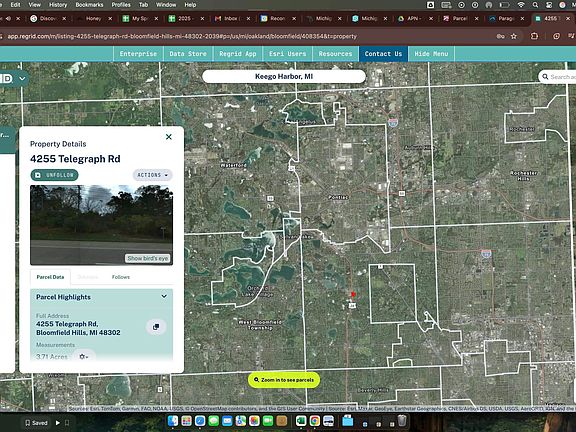Click the West Bloomfield Township map label
The image size is (576, 432).
pyautogui.click(x=260, y=325)
